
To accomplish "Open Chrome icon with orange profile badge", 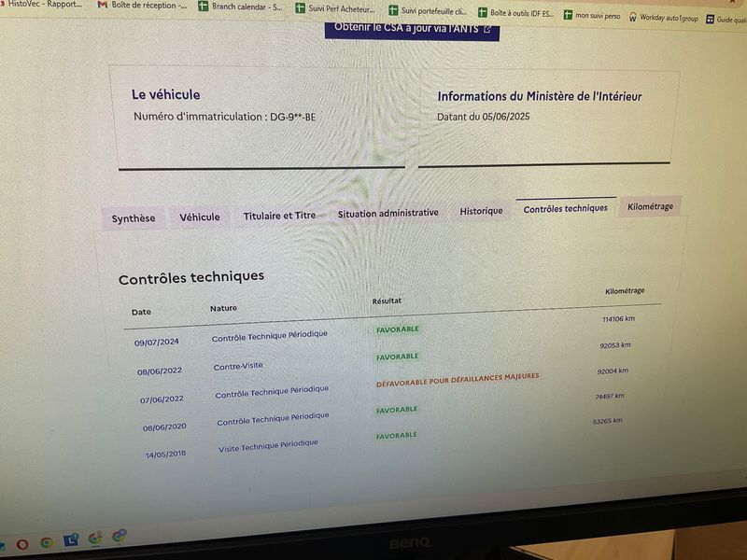I will pyautogui.click(x=95, y=539).
